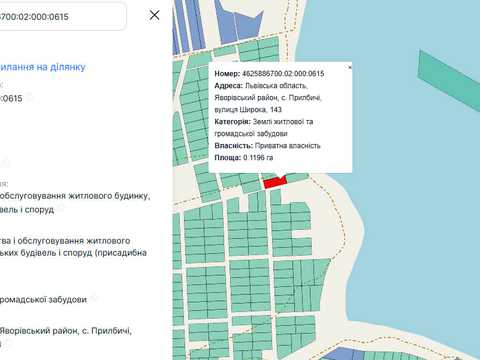Click 'ромадської забудови' text in side panel
Screen dimensions: 480x360
[x=43, y=300]
